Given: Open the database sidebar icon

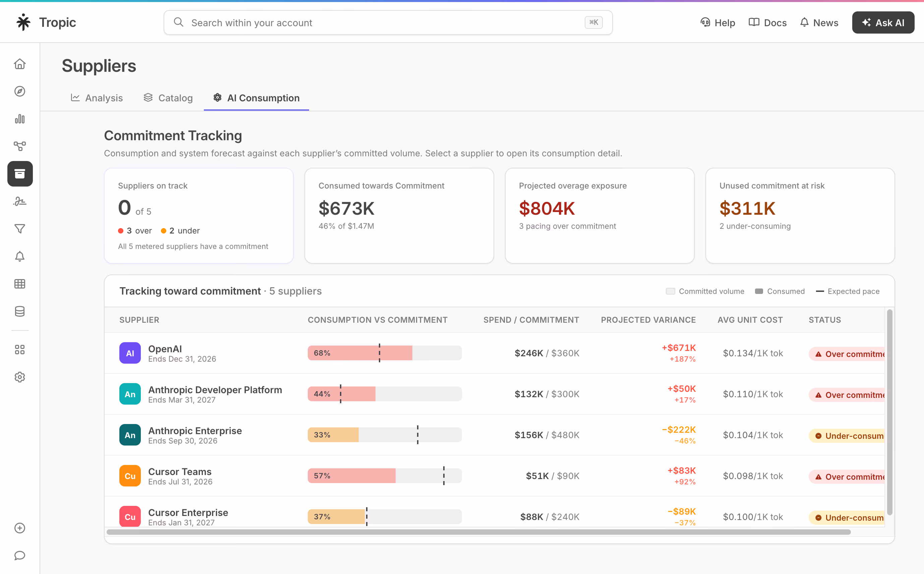Looking at the screenshot, I should click(x=20, y=311).
